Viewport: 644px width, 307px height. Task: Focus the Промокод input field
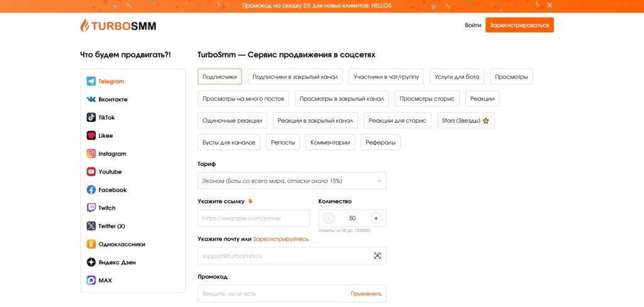[x=292, y=293]
